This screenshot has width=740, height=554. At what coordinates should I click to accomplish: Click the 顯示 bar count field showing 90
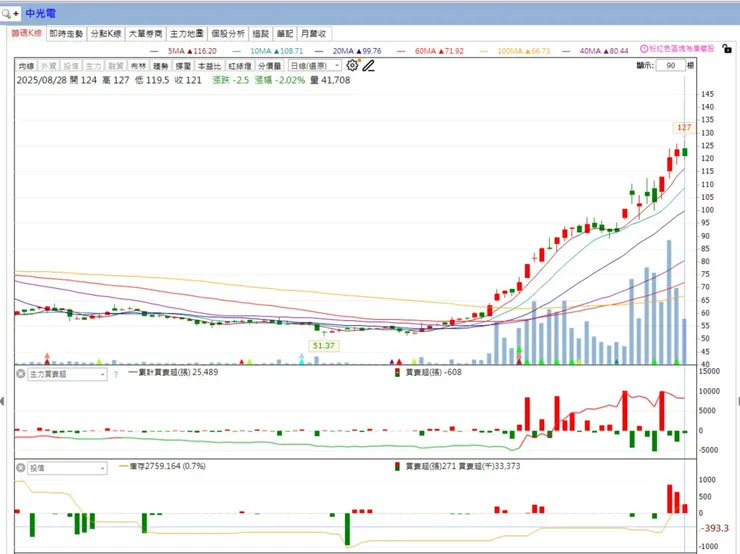(670, 66)
